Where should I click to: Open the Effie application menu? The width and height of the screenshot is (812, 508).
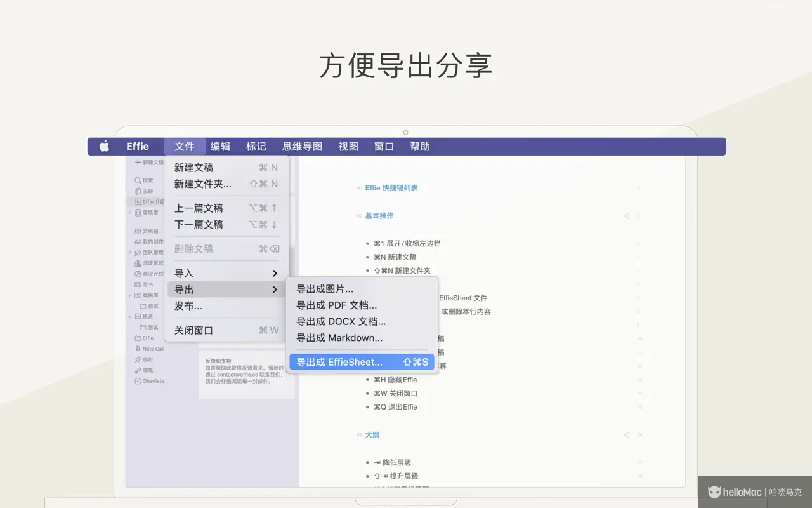(138, 147)
